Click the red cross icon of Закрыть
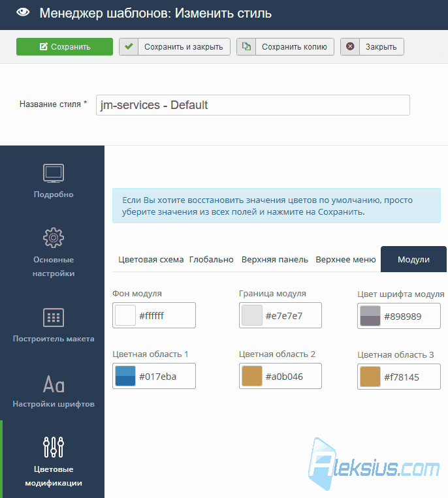This screenshot has width=448, height=498. tap(350, 47)
